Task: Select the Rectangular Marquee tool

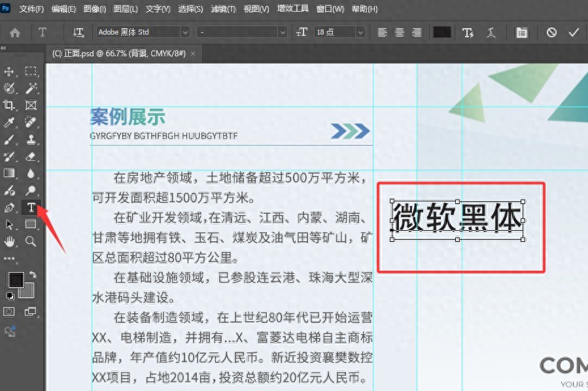Action: (x=31, y=71)
